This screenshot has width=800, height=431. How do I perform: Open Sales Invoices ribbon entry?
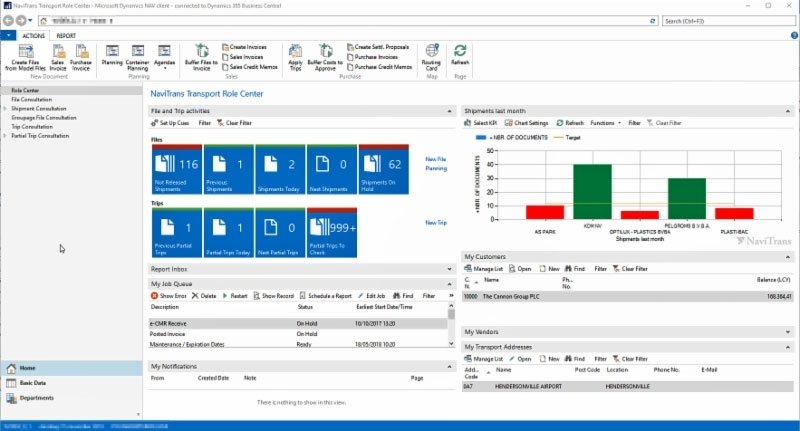(x=243, y=57)
